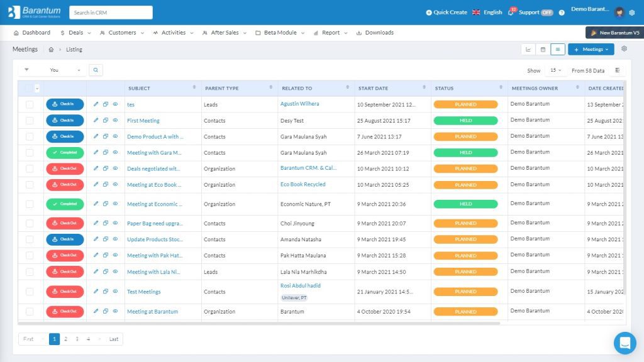
Task: Duplicate the 'First Meeting' row
Action: tap(106, 120)
